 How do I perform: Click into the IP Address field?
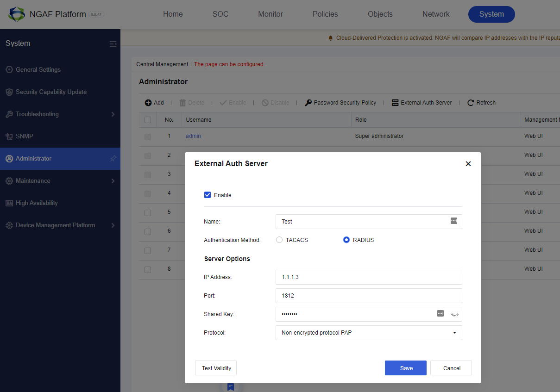click(x=369, y=277)
